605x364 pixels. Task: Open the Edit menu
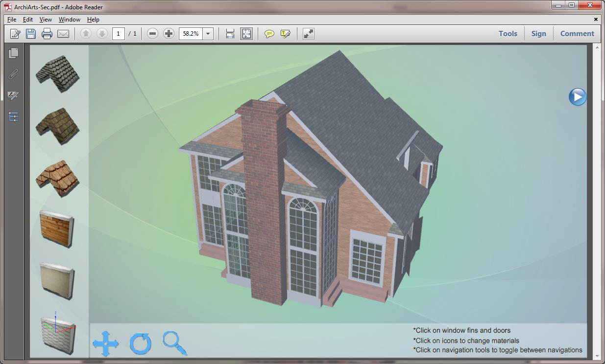[x=28, y=20]
